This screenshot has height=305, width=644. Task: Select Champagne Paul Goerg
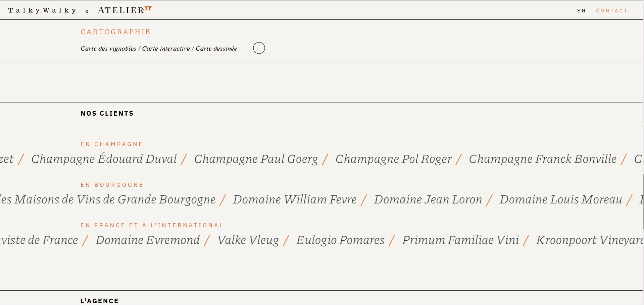(x=256, y=159)
